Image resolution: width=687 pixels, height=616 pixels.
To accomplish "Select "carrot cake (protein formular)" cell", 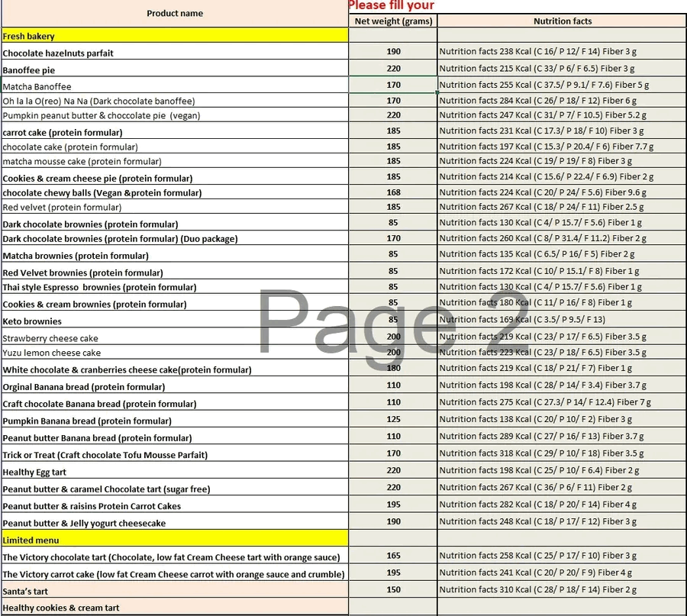I will pyautogui.click(x=175, y=131).
